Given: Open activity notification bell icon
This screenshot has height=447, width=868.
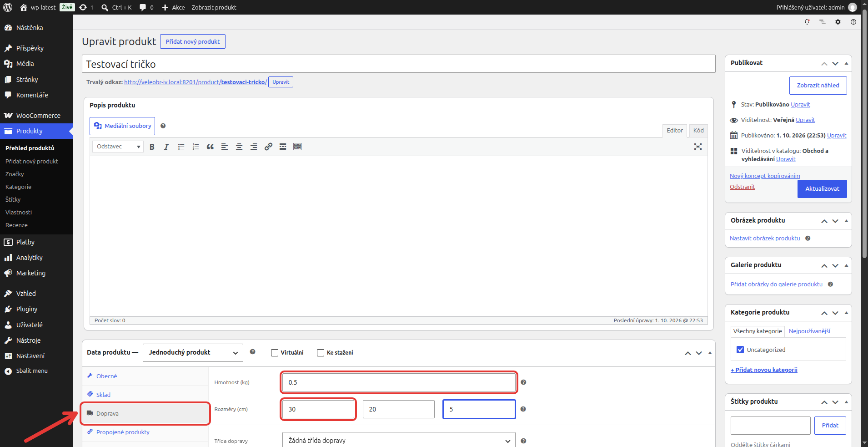Looking at the screenshot, I should [807, 22].
